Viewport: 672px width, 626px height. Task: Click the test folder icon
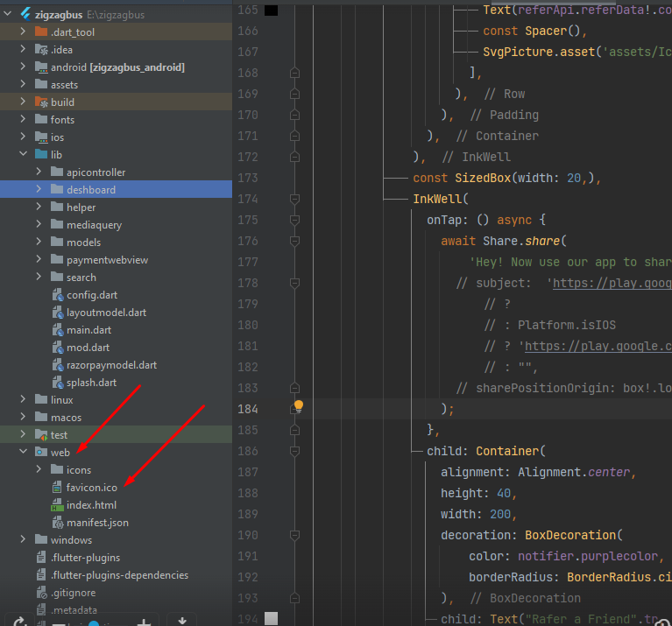click(40, 435)
